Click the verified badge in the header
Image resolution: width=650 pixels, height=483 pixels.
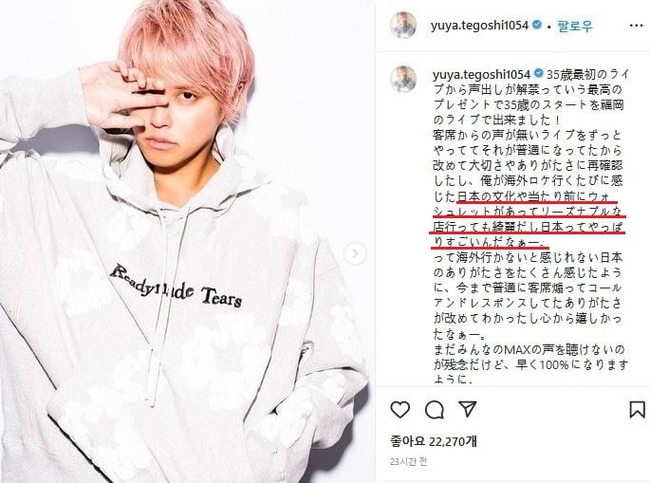click(537, 25)
